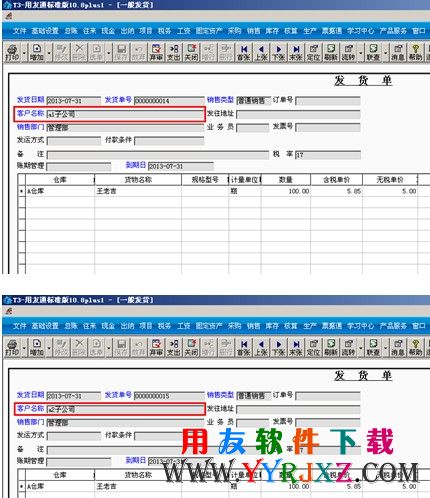Open 学习中心 menu in invoice 0000000015 window

(x=361, y=326)
